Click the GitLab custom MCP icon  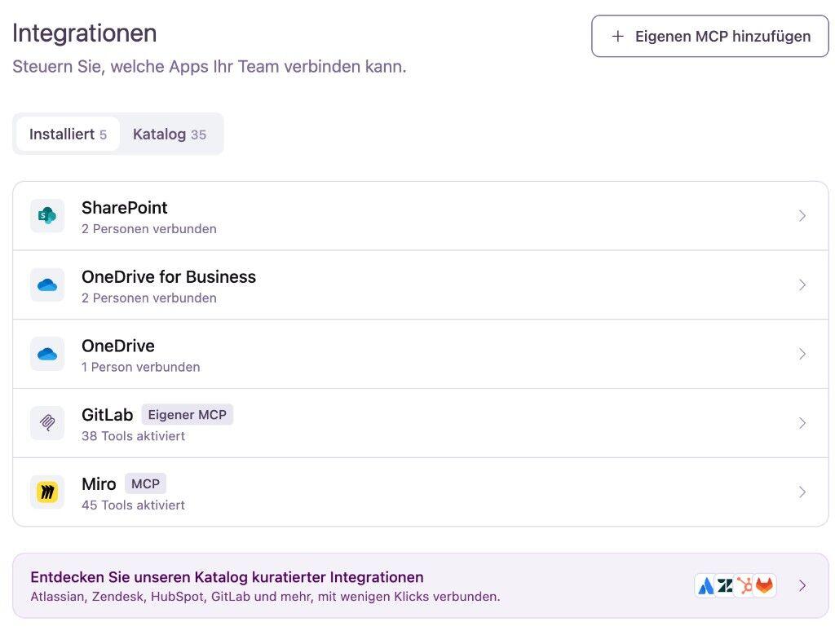pyautogui.click(x=47, y=423)
